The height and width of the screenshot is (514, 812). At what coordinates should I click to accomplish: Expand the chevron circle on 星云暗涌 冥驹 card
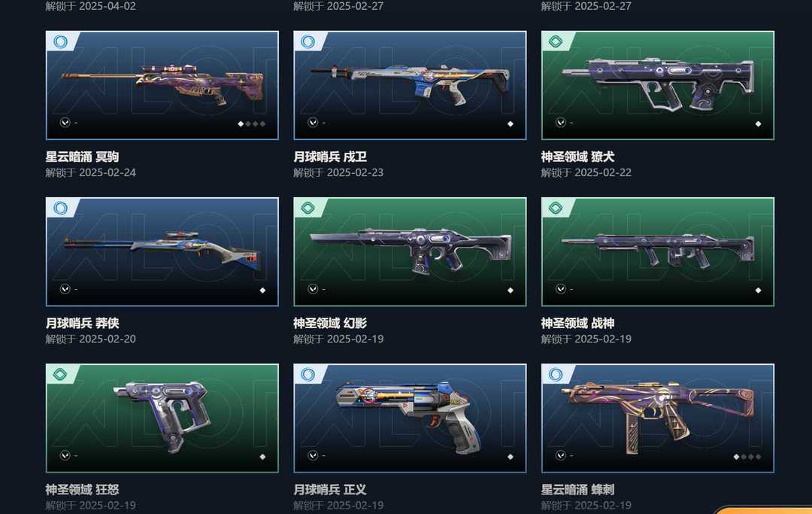pos(65,123)
